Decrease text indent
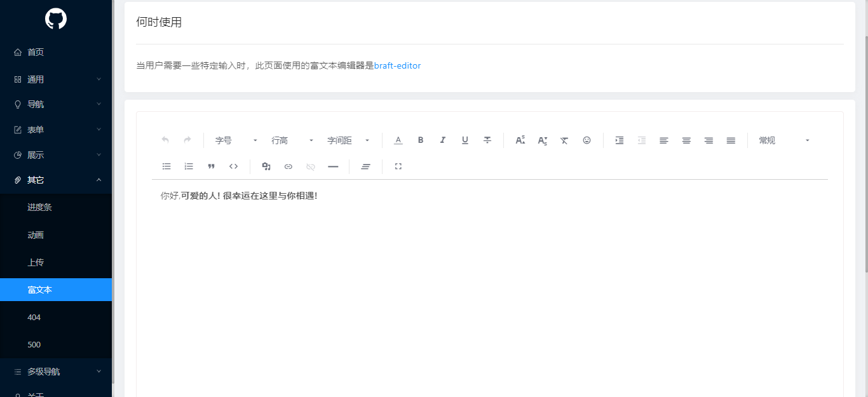868x397 pixels. 642,140
